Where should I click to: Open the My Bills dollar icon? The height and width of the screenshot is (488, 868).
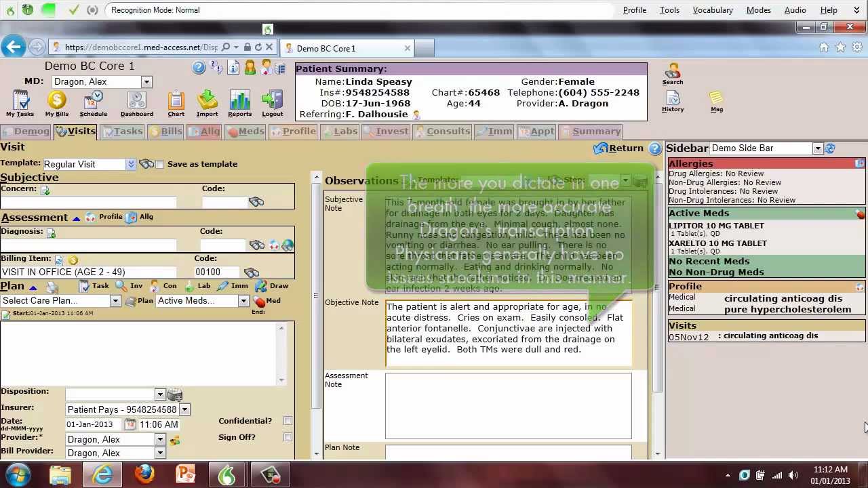coord(57,104)
